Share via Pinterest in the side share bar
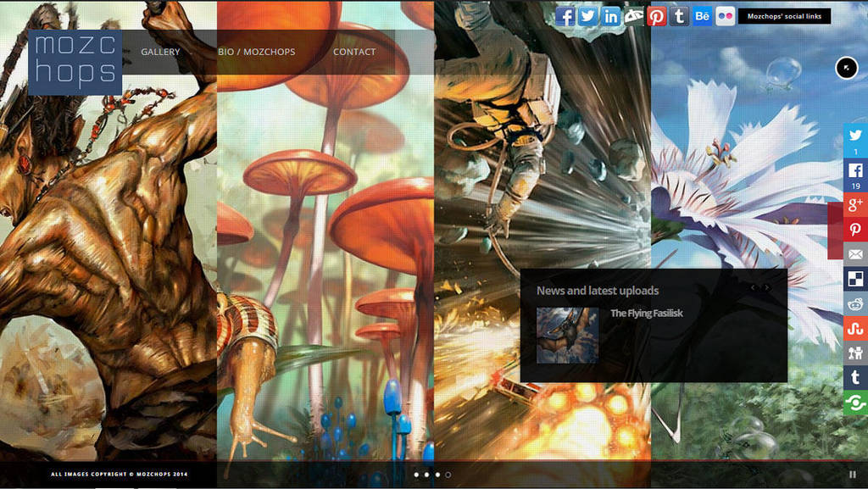 tap(855, 230)
